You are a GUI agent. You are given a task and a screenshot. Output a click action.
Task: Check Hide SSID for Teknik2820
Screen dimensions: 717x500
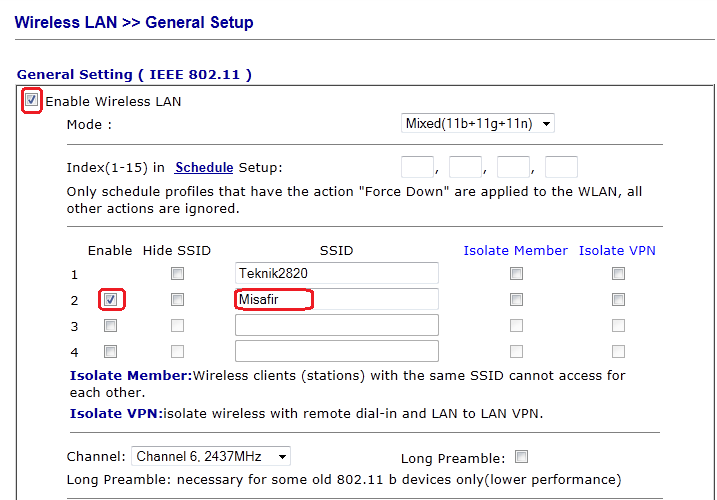[x=177, y=274]
